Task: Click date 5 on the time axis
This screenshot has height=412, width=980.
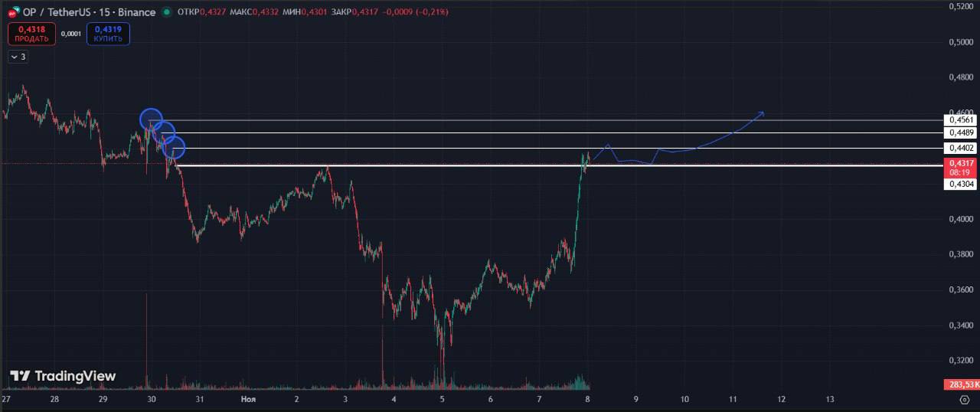Action: [442, 400]
